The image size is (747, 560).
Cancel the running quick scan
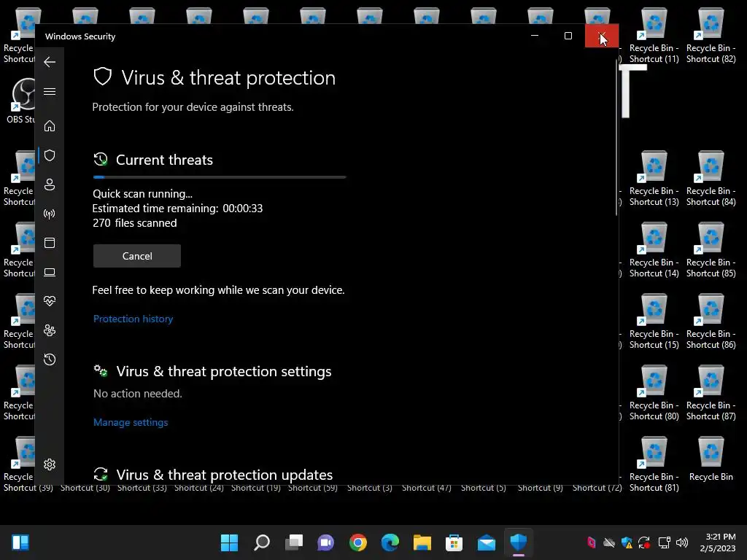[x=137, y=256]
